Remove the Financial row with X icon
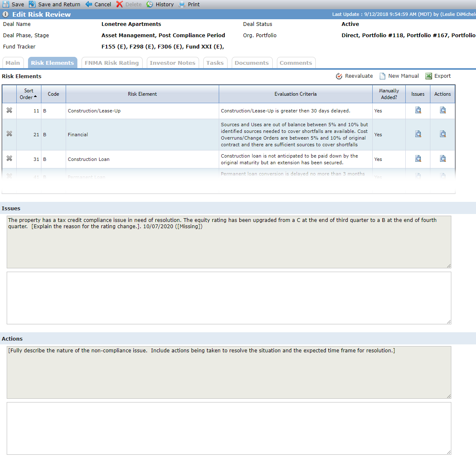The width and height of the screenshot is (476, 456). click(x=9, y=134)
